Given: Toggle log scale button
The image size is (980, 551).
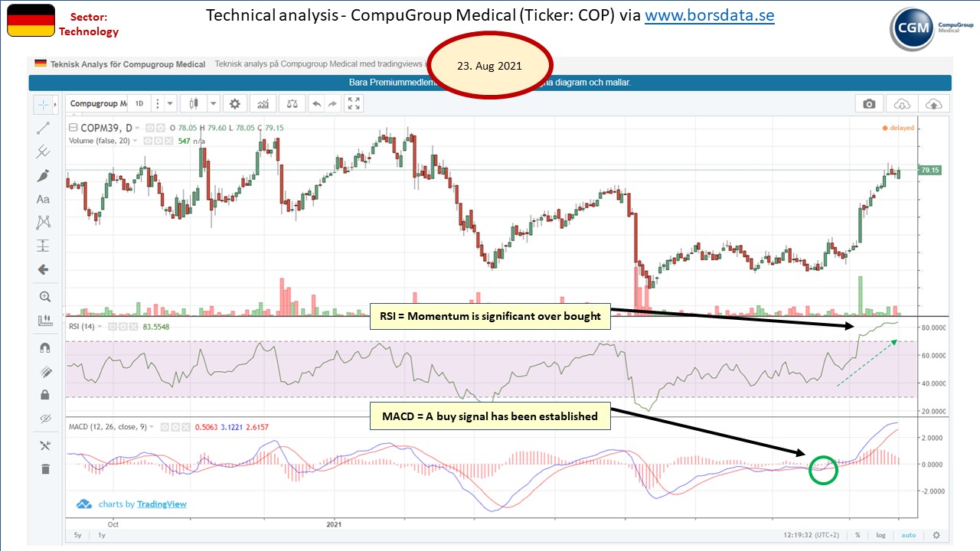Looking at the screenshot, I should (x=881, y=535).
